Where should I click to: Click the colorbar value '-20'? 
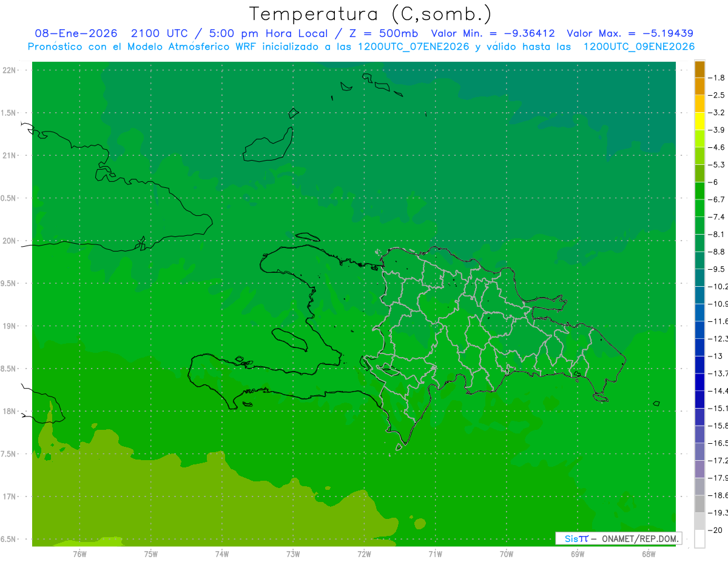(x=715, y=530)
